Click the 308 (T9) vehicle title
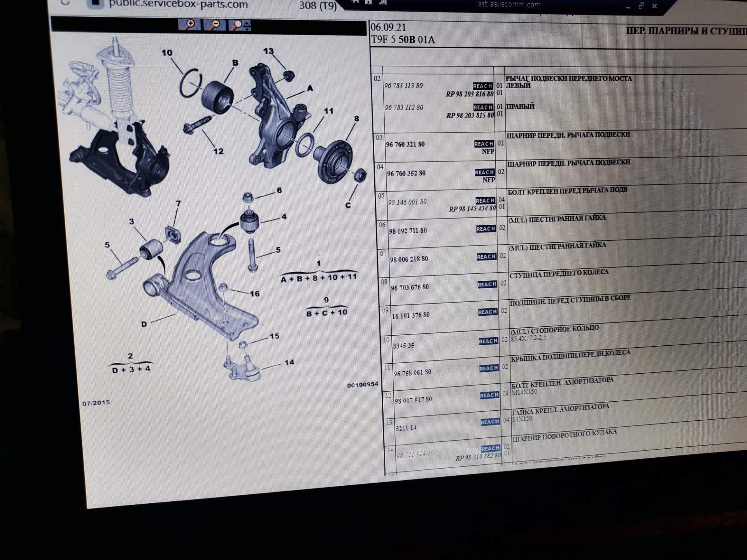The height and width of the screenshot is (560, 747). 317,6
